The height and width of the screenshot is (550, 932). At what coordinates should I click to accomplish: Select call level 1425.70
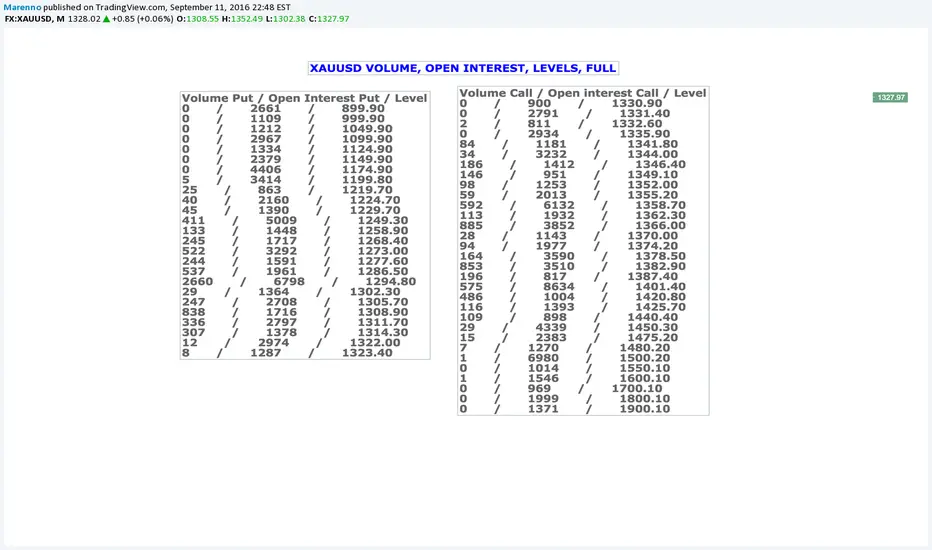660,307
